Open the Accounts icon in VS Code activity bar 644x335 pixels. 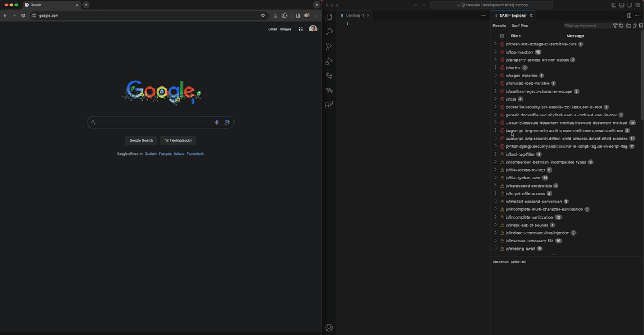point(329,327)
